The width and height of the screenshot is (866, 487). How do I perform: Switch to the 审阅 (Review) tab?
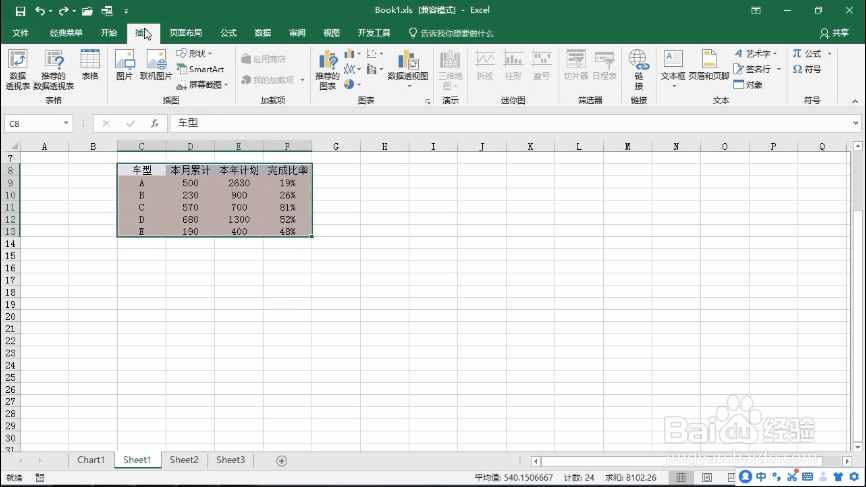[297, 33]
